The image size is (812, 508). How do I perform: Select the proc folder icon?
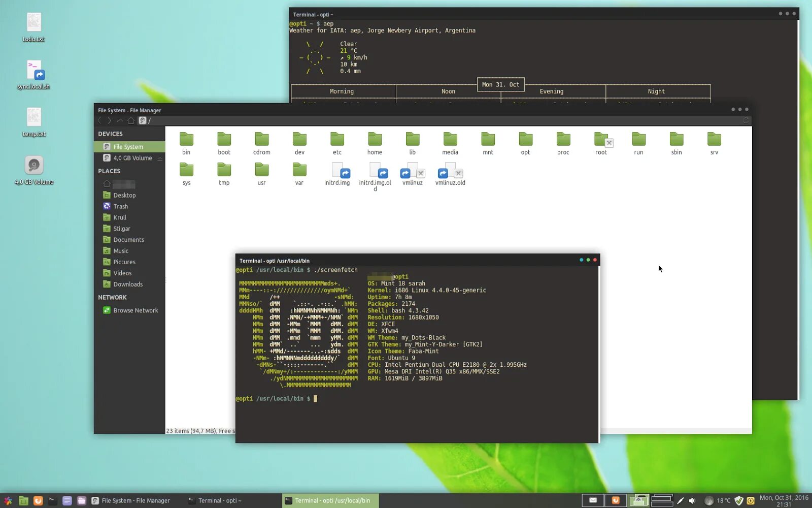pos(563,139)
